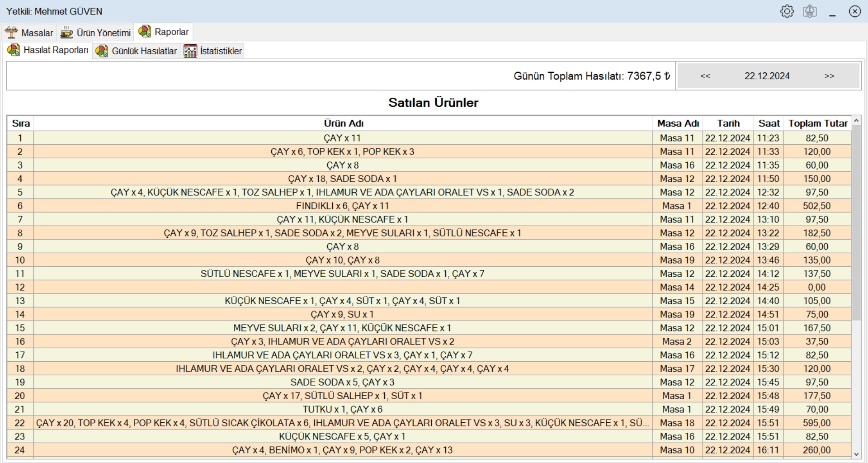Click the icon next to the settings gear
This screenshot has width=868, height=463.
(x=809, y=11)
